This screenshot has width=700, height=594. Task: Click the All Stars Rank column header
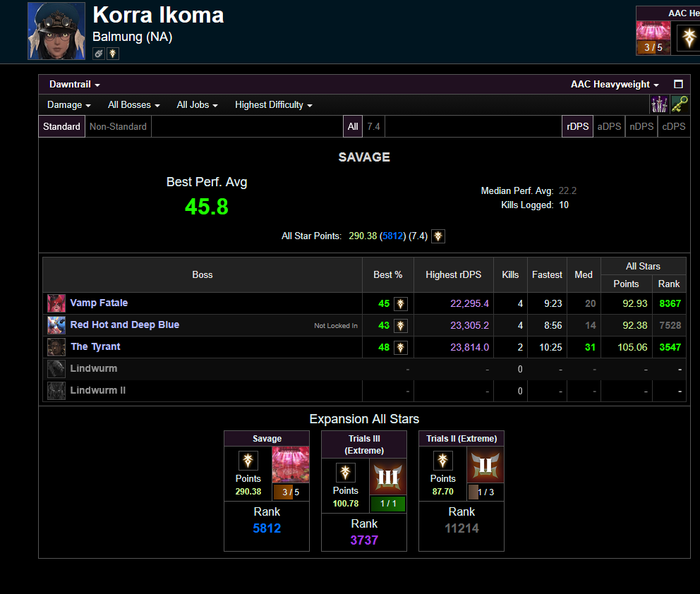(669, 284)
